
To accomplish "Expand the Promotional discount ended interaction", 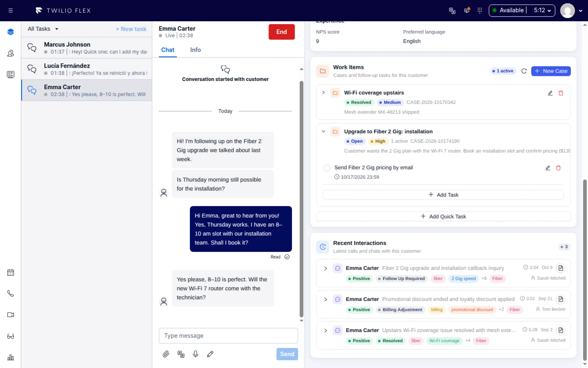I will tap(325, 300).
